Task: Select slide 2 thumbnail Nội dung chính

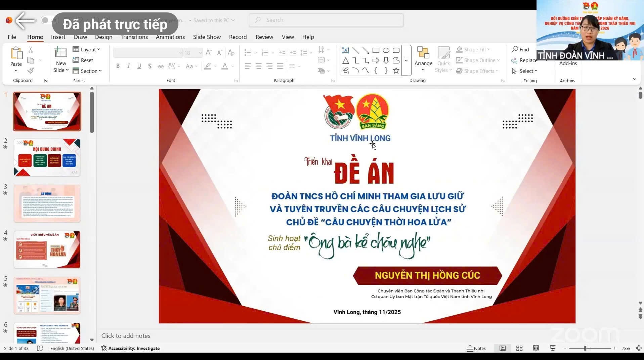Action: click(x=47, y=157)
